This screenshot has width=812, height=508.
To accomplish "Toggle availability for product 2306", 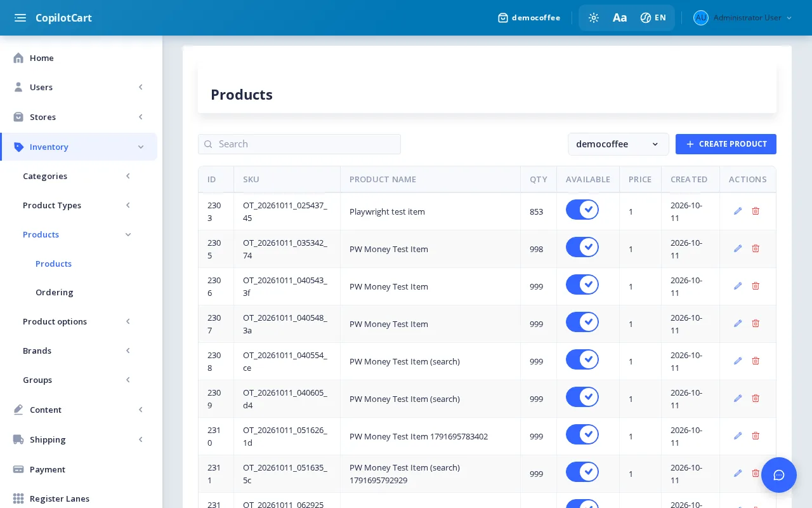I will [x=582, y=284].
